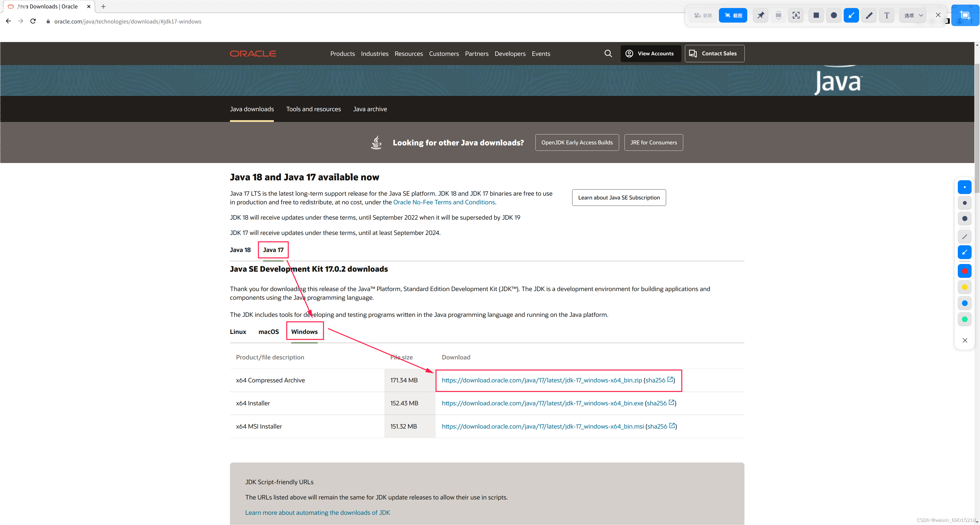This screenshot has height=525, width=980.
Task: Choose the smallest stroke size dot
Action: tap(964, 187)
